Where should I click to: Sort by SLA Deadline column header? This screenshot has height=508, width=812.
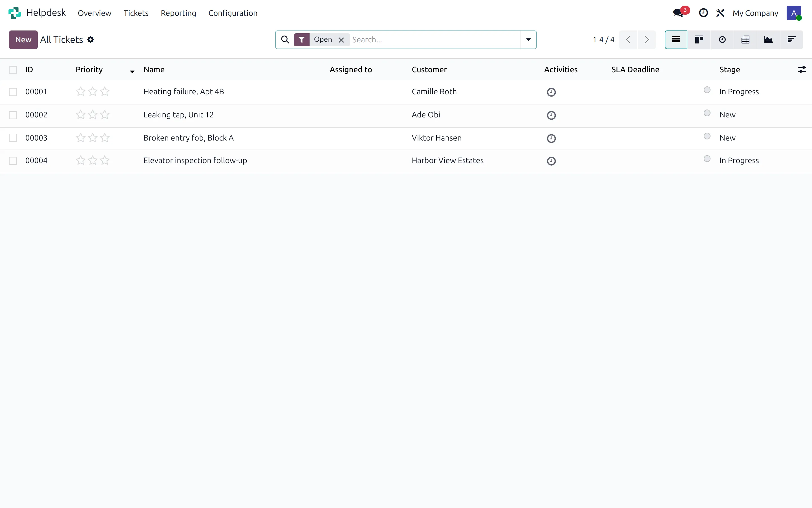click(635, 69)
